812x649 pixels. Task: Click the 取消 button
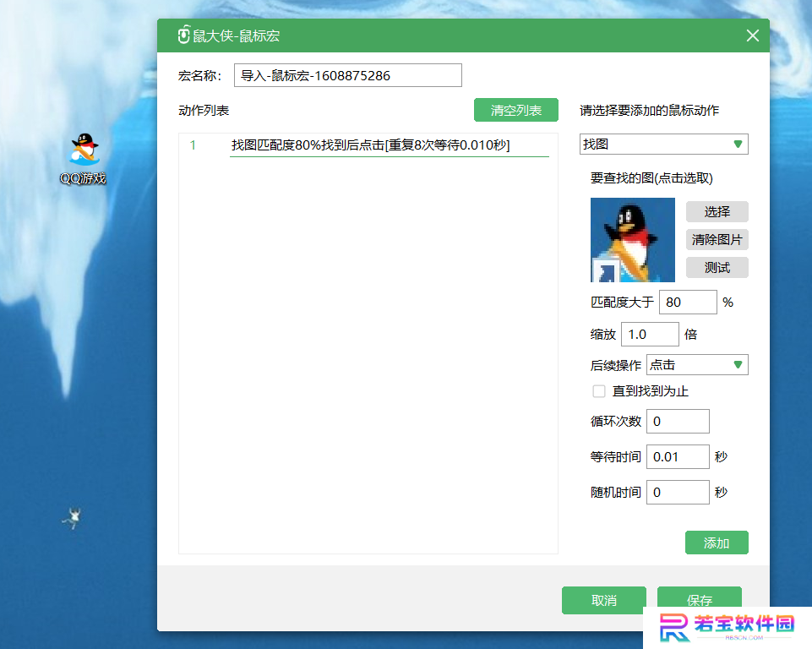point(604,600)
